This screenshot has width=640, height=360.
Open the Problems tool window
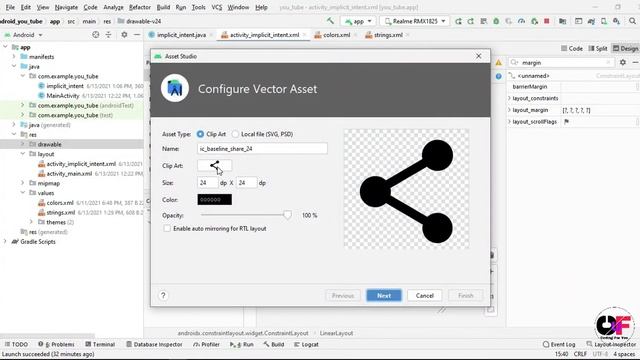tap(56, 344)
